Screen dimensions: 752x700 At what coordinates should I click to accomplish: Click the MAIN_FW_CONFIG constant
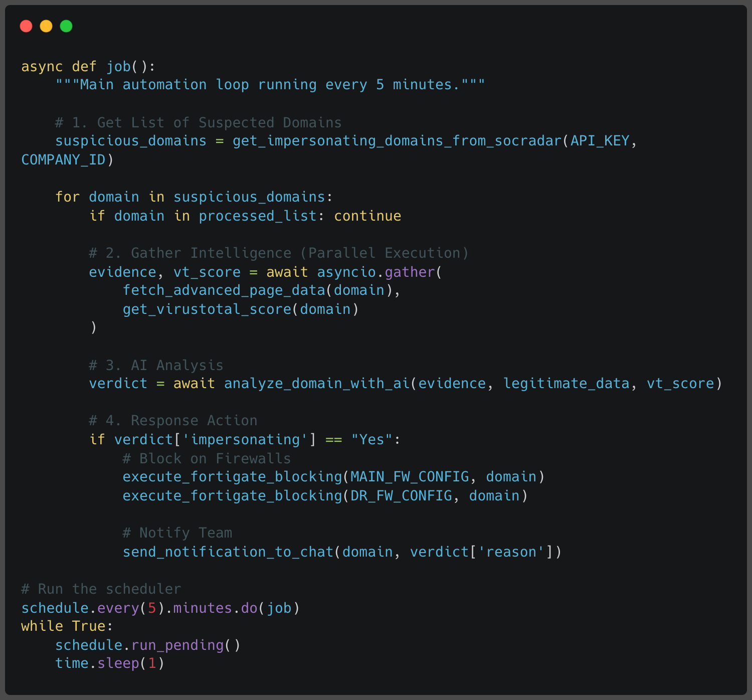pos(410,477)
